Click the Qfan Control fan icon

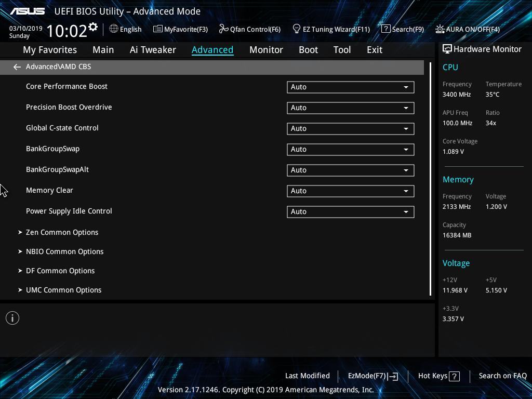click(x=223, y=29)
